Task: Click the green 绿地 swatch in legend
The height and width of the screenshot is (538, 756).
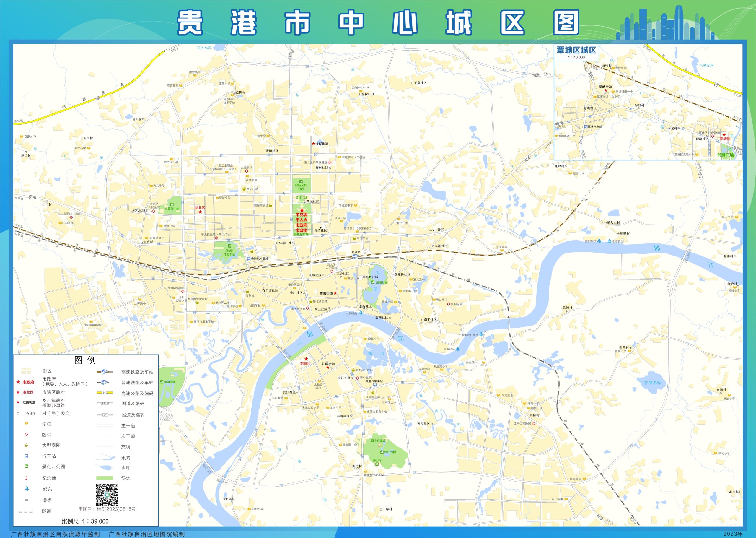Action: click(x=105, y=478)
